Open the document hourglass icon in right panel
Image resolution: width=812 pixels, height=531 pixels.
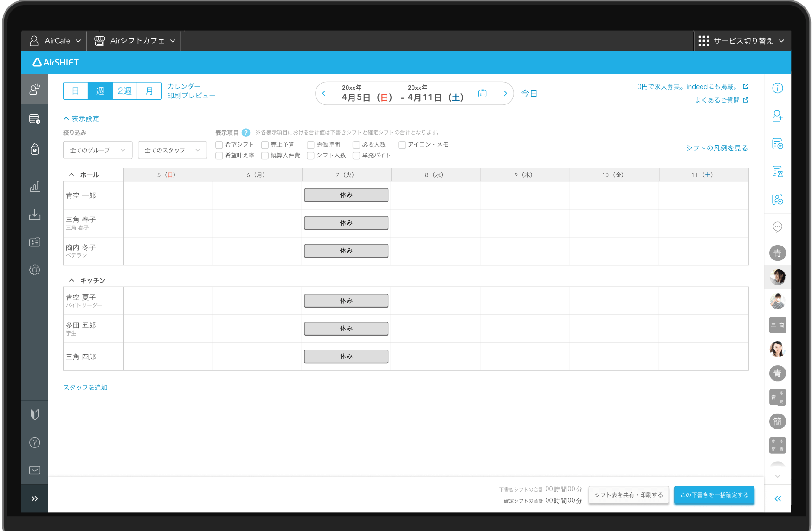(x=778, y=172)
